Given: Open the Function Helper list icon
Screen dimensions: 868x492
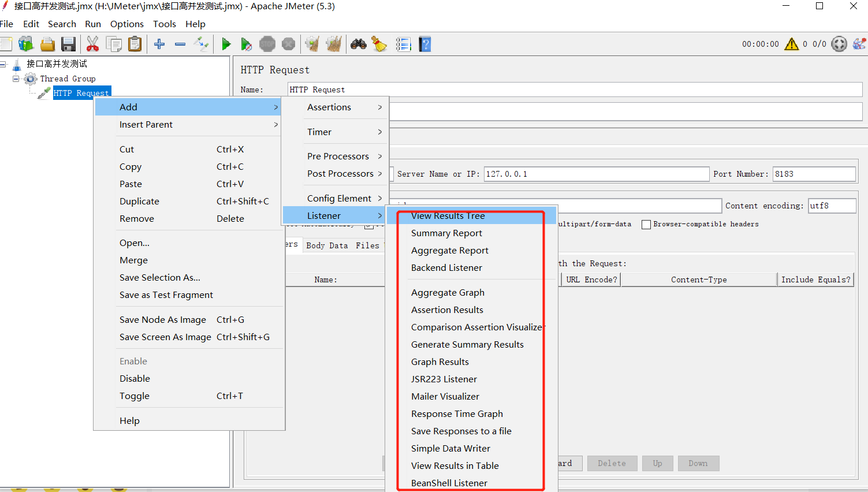Looking at the screenshot, I should (x=403, y=44).
